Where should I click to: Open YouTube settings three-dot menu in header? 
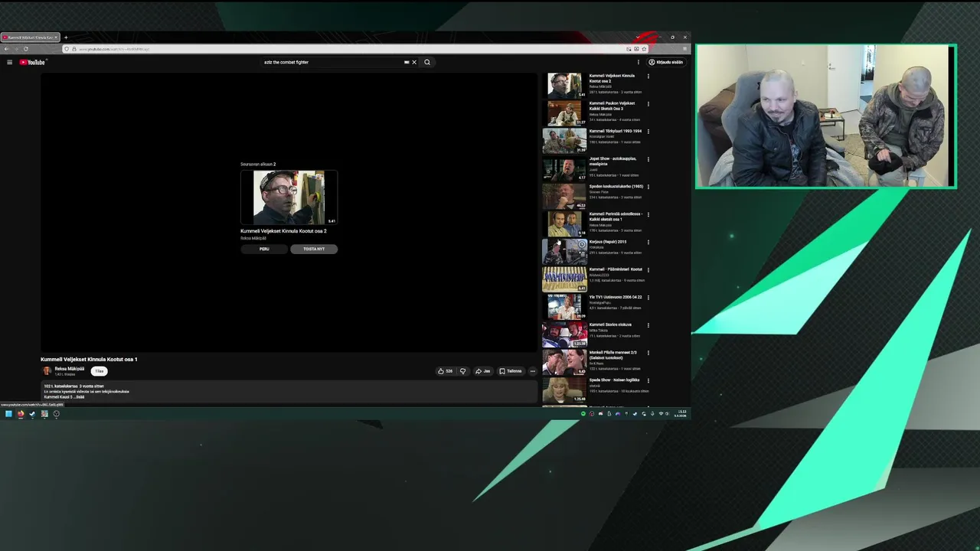coord(639,62)
